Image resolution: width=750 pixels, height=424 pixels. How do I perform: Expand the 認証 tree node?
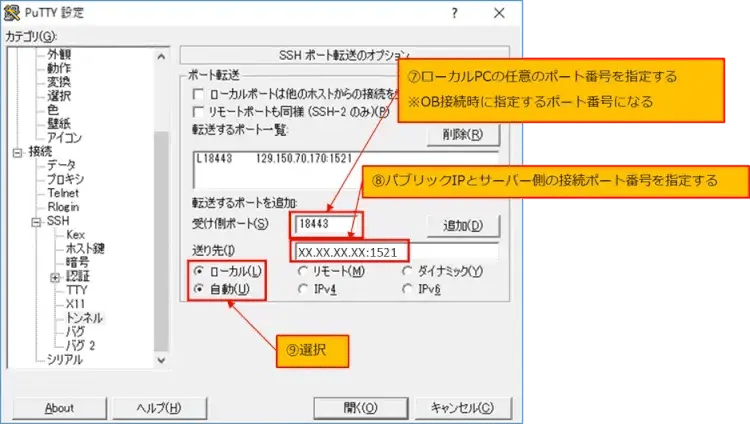[55, 276]
